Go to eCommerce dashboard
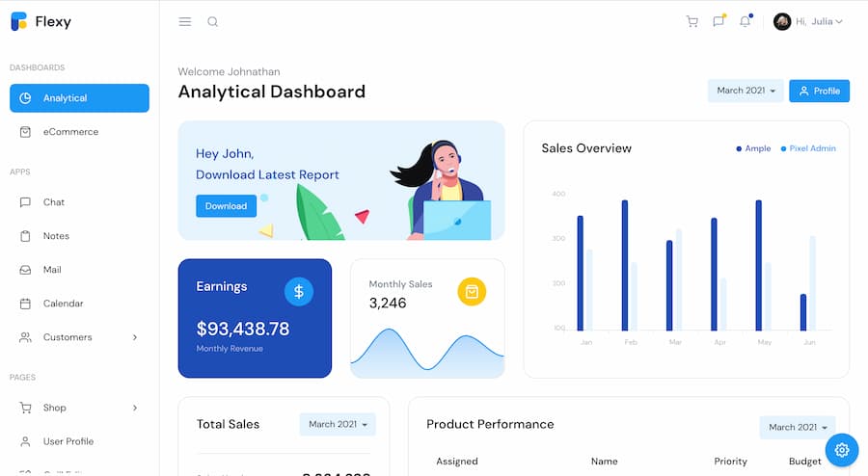This screenshot has height=476, width=868. pyautogui.click(x=70, y=132)
